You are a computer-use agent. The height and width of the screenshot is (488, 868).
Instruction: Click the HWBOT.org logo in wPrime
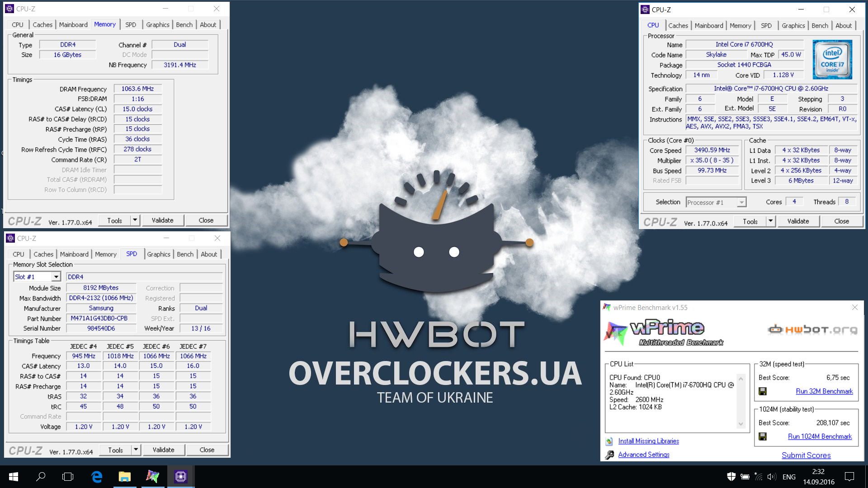[812, 329]
